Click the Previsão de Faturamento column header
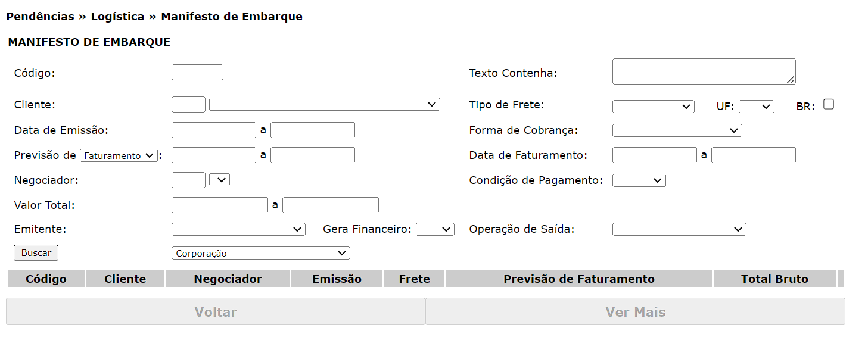Viewport: 868px width, 337px height. point(578,279)
